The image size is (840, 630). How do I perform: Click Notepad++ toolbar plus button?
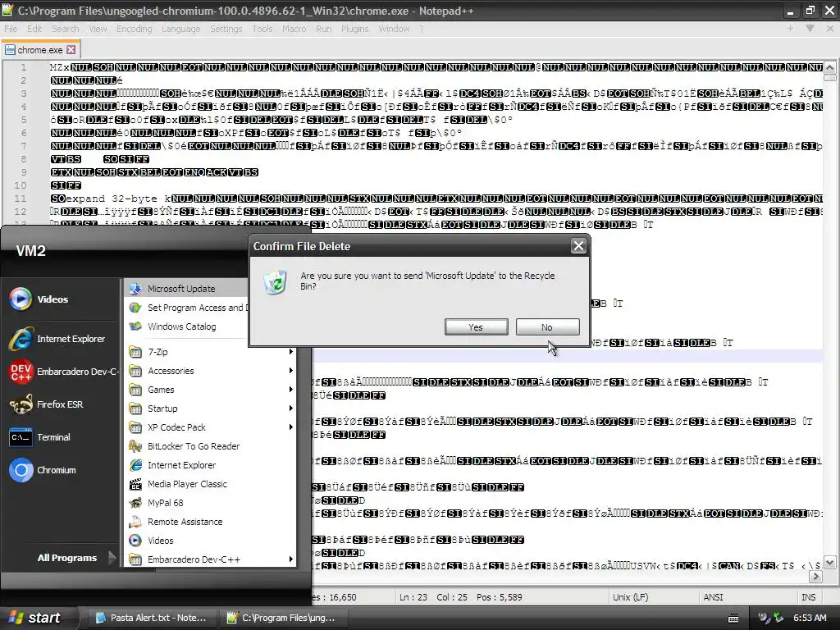point(790,28)
